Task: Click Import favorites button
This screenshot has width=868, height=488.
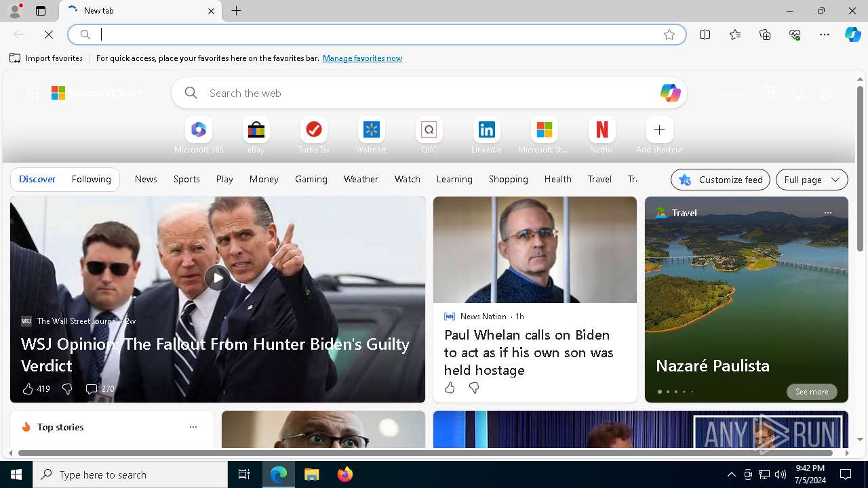Action: pos(46,58)
